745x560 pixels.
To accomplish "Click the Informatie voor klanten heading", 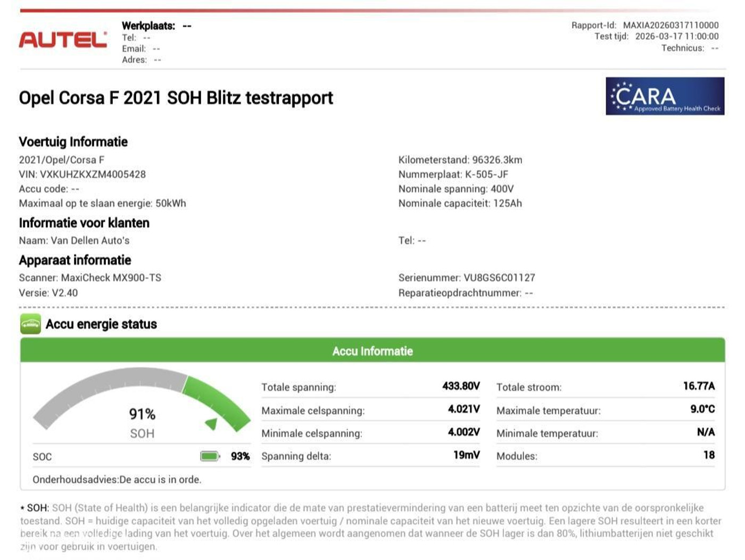I will 84,223.
